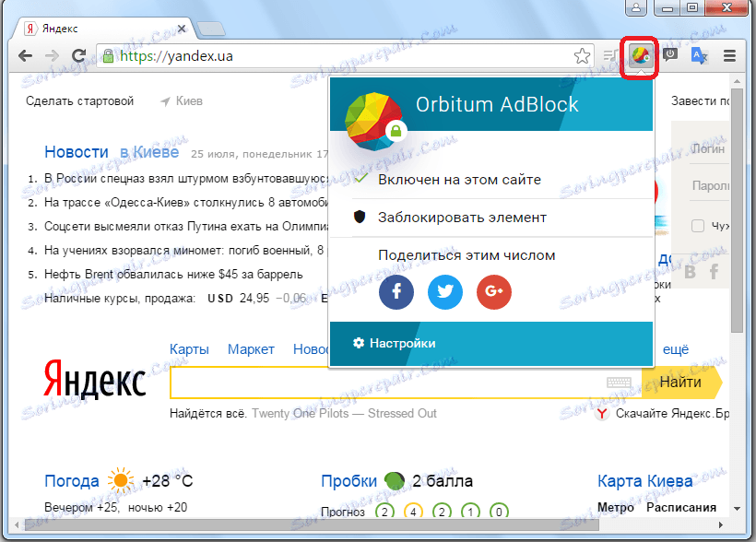Open 'Карта Киева' link
756x542 pixels.
[644, 481]
